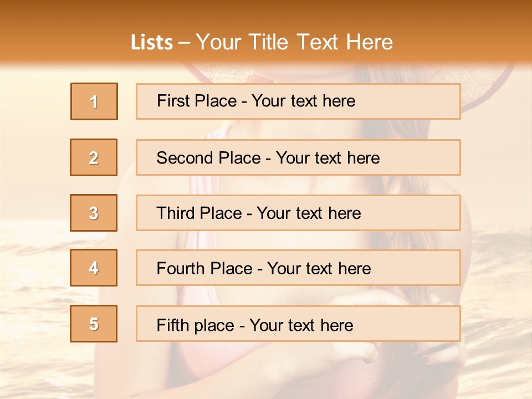Click the word 'Third' in list
This screenshot has height=399, width=532.
[176, 213]
